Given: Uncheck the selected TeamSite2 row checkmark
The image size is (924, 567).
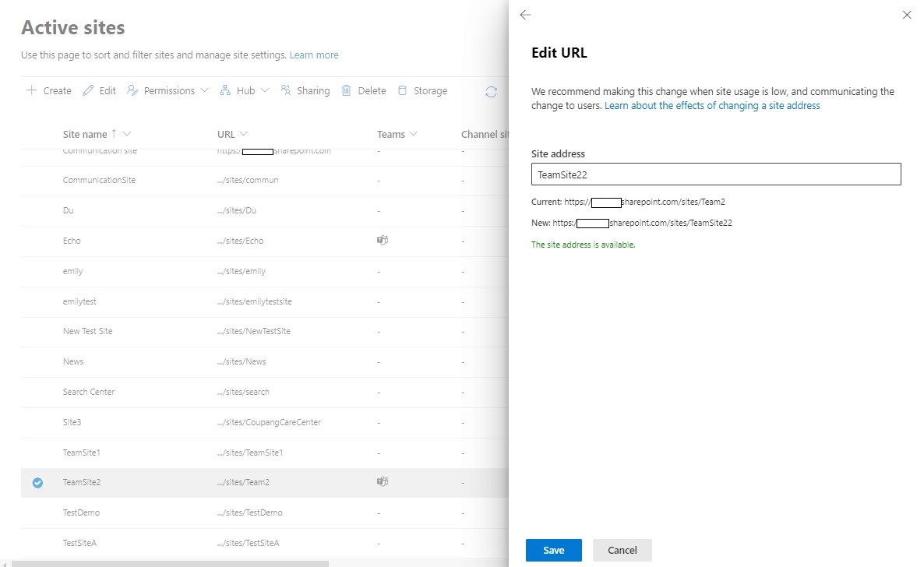Looking at the screenshot, I should 37,483.
